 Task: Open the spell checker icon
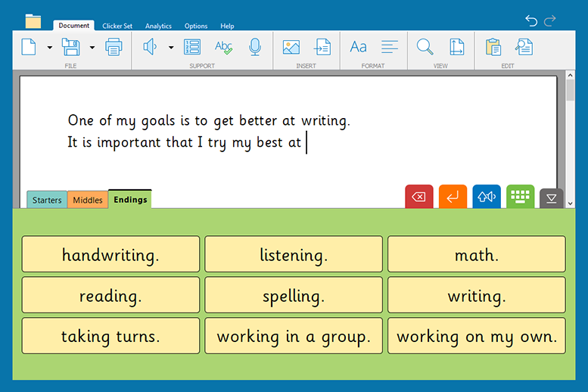pos(223,48)
